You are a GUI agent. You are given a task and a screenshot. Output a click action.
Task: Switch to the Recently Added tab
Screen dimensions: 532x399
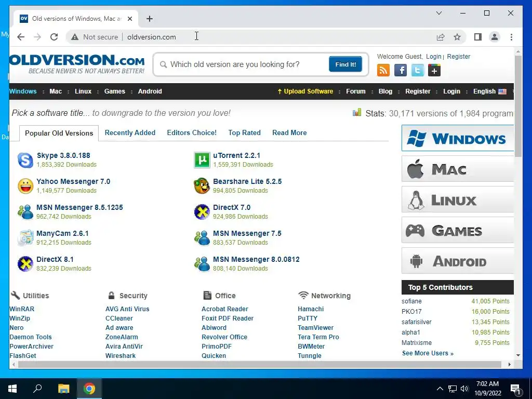[130, 132]
